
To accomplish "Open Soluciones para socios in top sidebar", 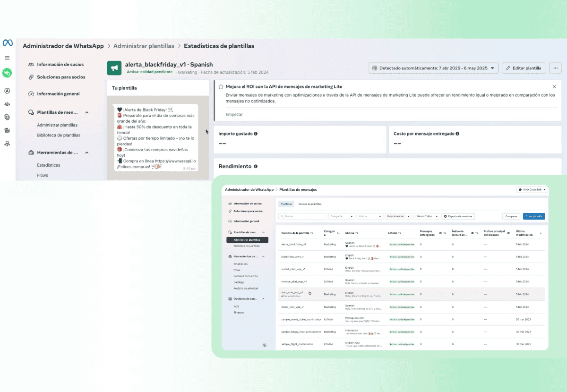I will click(61, 77).
